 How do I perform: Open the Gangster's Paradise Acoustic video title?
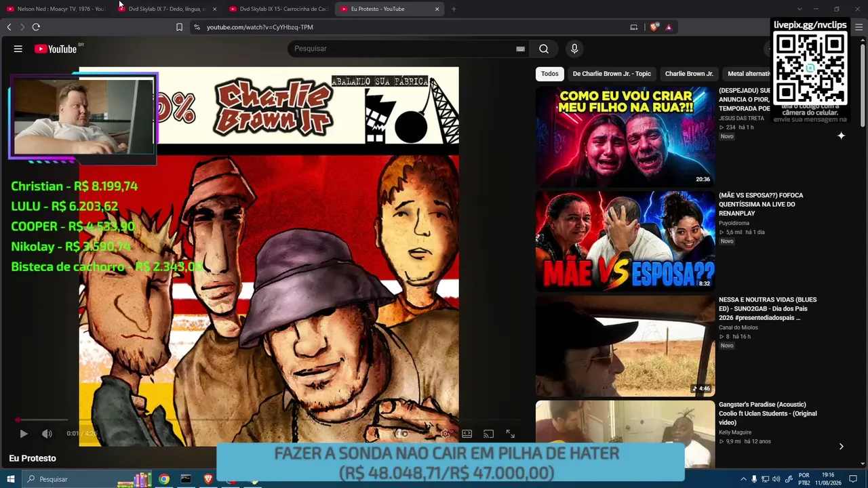coord(768,413)
